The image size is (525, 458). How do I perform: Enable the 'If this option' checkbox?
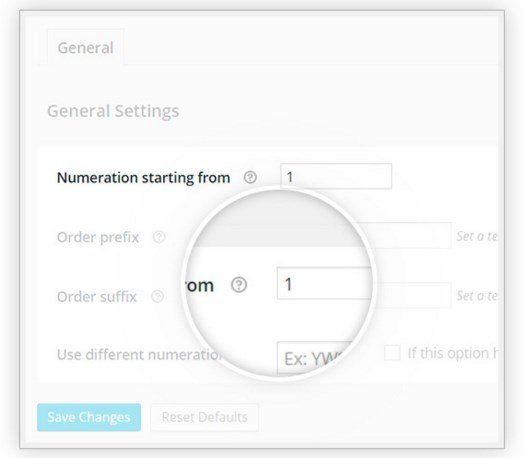tap(392, 353)
